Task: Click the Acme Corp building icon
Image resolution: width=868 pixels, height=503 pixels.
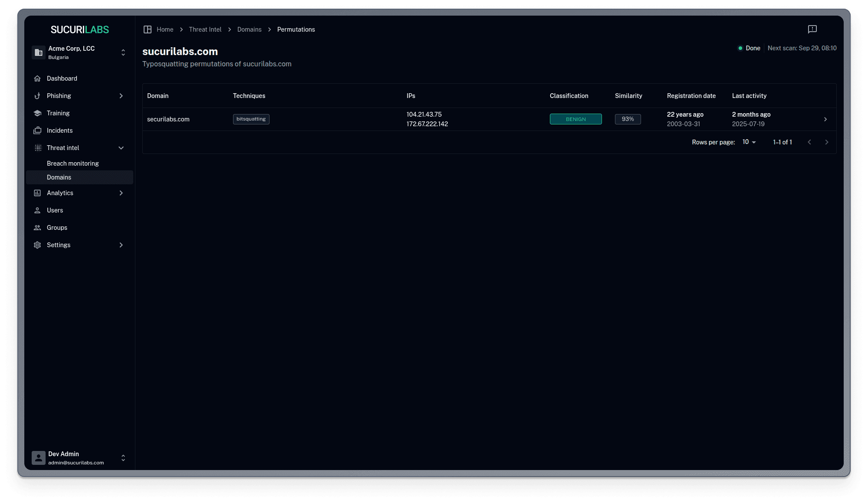Action: pos(39,52)
